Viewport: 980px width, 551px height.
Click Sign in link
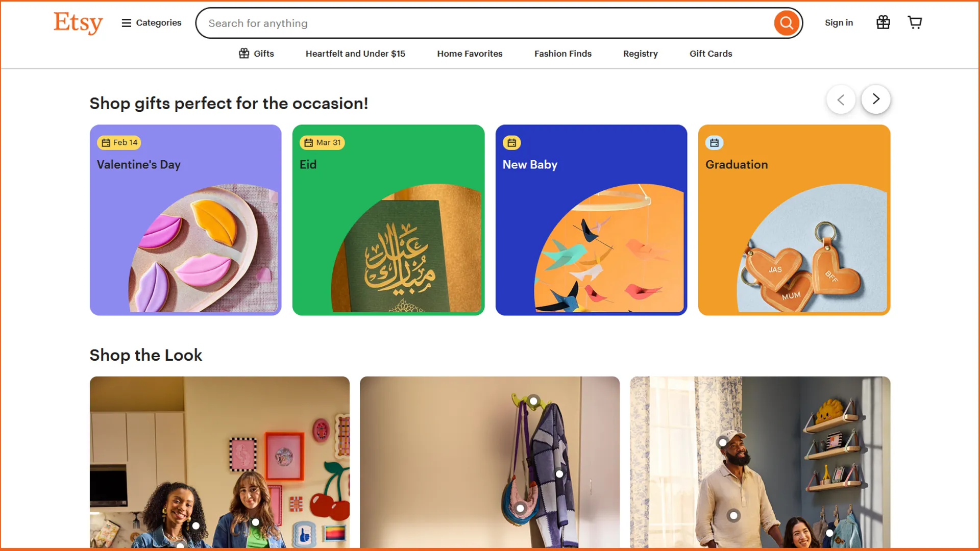click(x=839, y=23)
